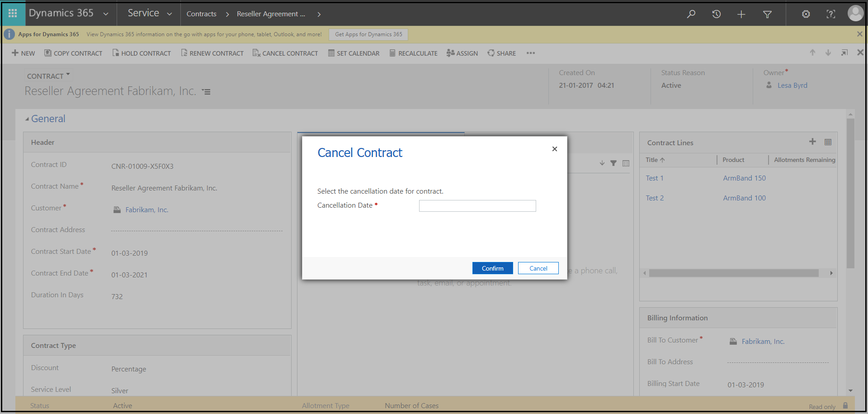This screenshot has width=868, height=414.
Task: Pop out the form to new window
Action: click(x=844, y=52)
